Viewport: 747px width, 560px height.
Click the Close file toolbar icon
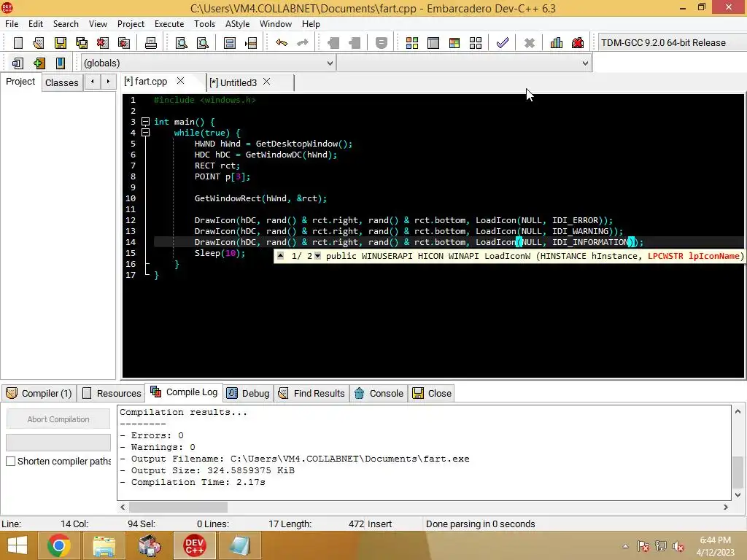102,43
